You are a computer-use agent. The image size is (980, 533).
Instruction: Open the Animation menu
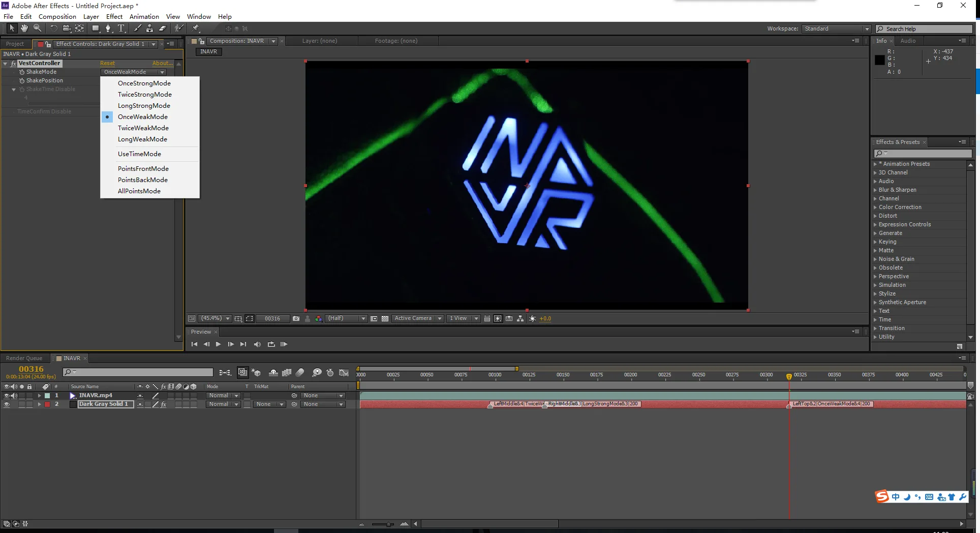144,17
